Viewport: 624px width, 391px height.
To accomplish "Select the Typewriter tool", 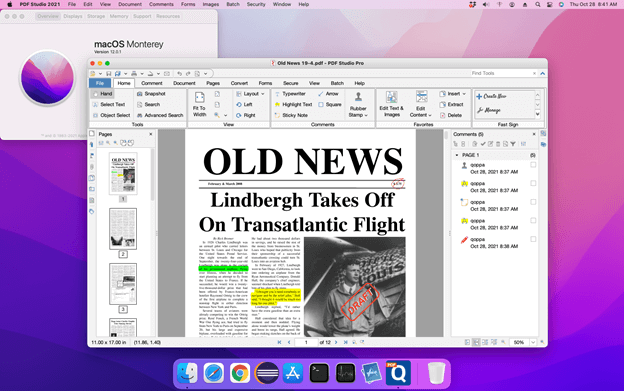I will [x=290, y=94].
